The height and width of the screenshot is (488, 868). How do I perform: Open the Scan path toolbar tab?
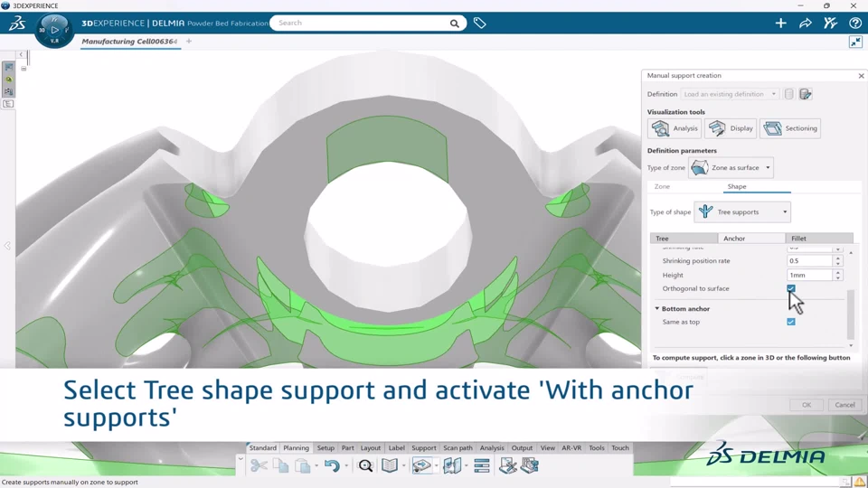click(x=458, y=448)
